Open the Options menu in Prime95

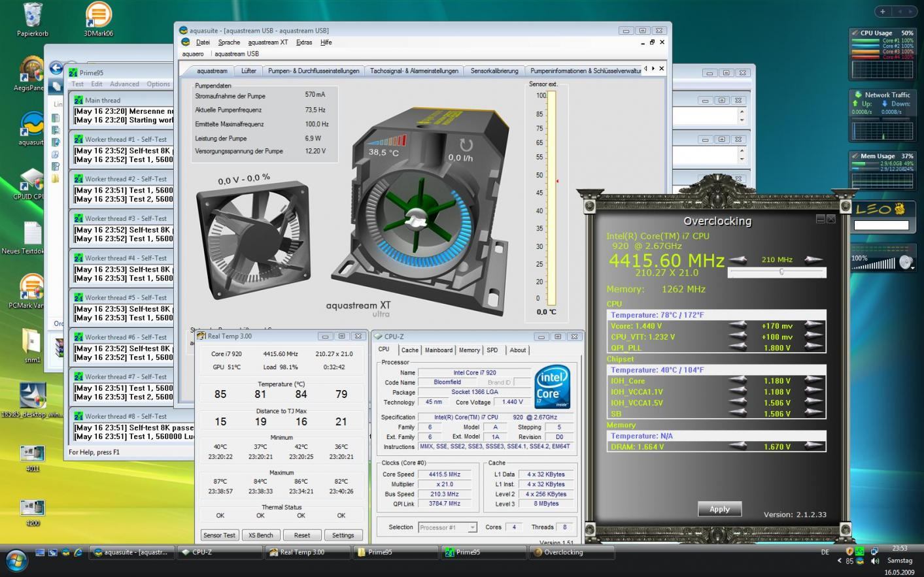click(158, 84)
